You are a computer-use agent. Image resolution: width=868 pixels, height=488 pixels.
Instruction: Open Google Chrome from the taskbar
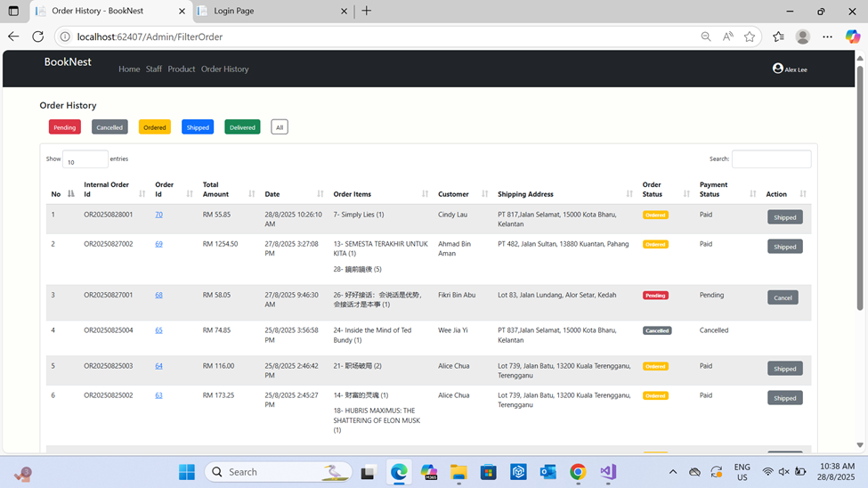click(x=578, y=472)
